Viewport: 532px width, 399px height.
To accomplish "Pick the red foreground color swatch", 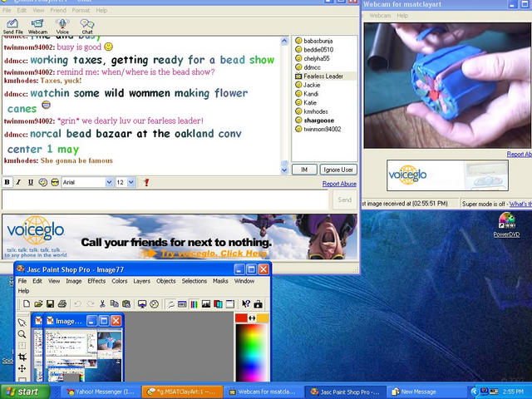I will (x=241, y=318).
